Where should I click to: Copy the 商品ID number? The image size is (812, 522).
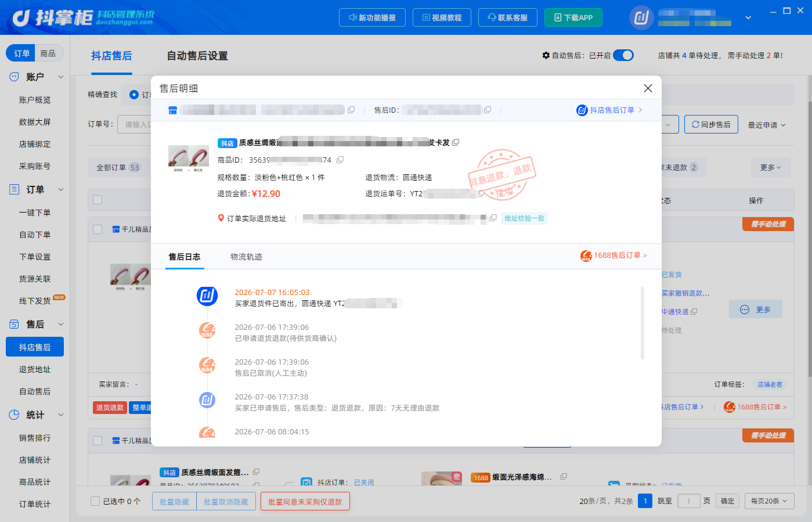tap(340, 160)
